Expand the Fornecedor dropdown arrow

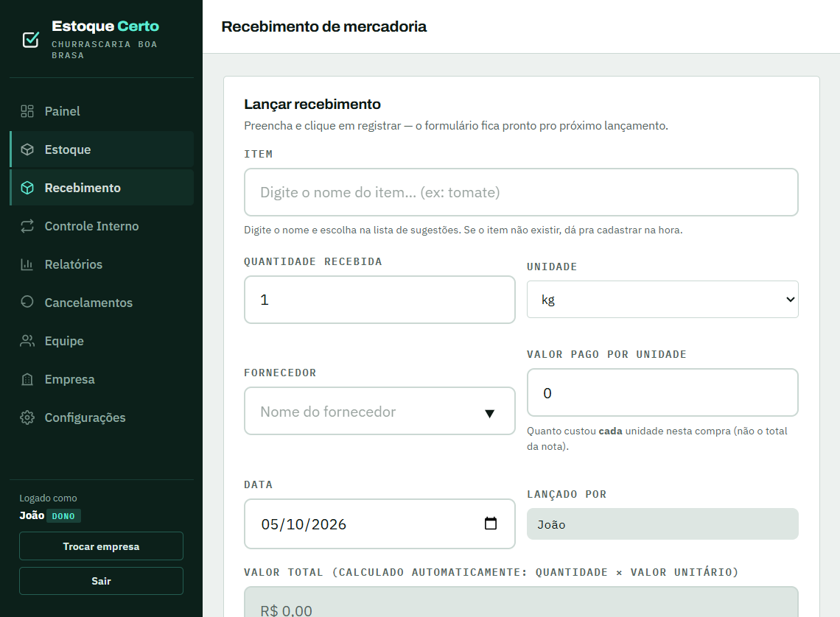click(489, 413)
